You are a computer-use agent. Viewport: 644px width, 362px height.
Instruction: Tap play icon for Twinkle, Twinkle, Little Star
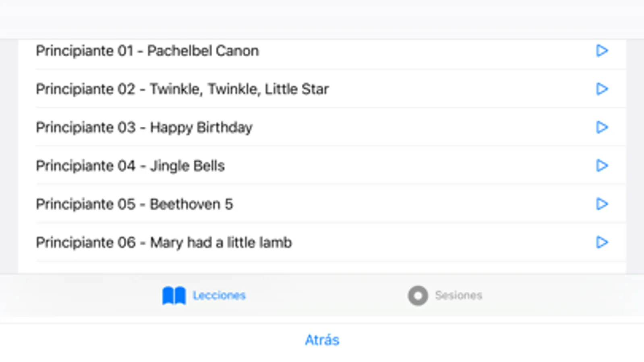[x=602, y=89]
